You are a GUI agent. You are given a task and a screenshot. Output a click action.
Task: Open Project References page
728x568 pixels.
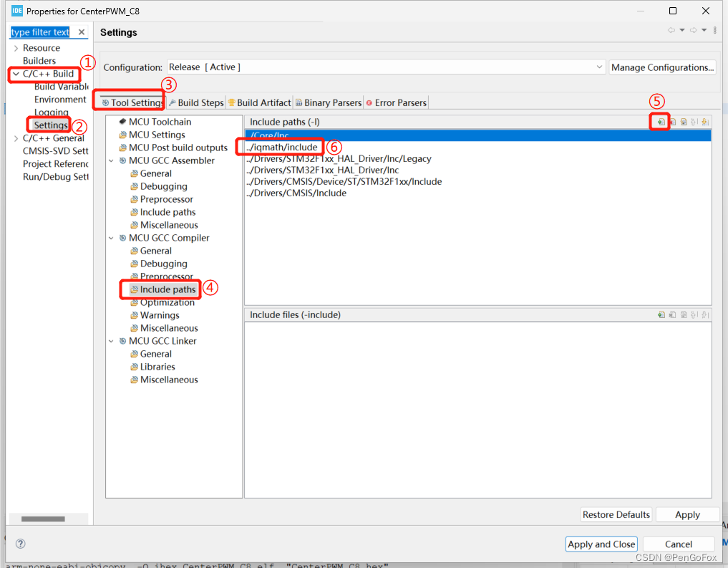[55, 164]
